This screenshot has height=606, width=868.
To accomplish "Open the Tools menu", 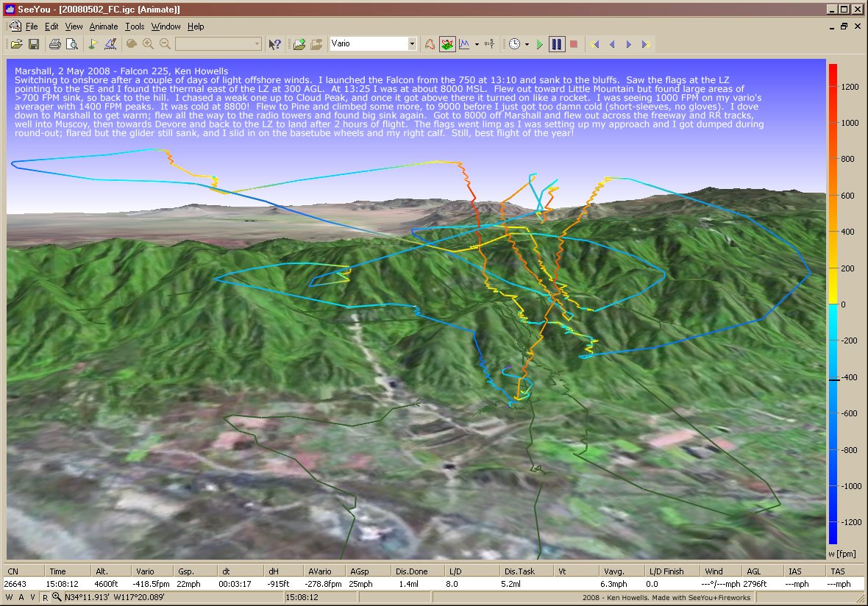I will point(135,26).
